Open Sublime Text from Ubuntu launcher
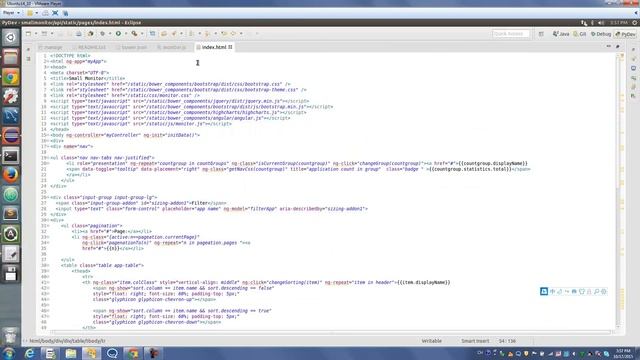Viewport: 640px width, 360px height. [x=11, y=214]
